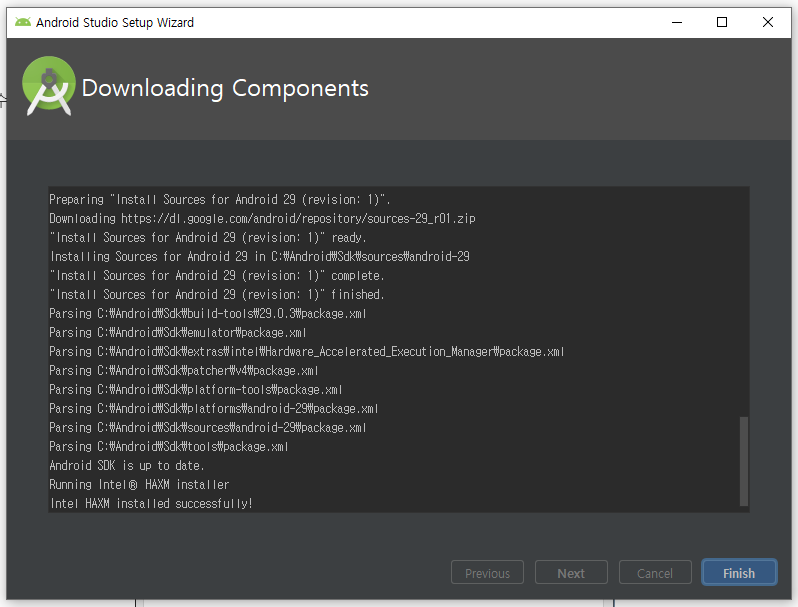Click the 'Preparing Install Sources' log line

tap(220, 199)
